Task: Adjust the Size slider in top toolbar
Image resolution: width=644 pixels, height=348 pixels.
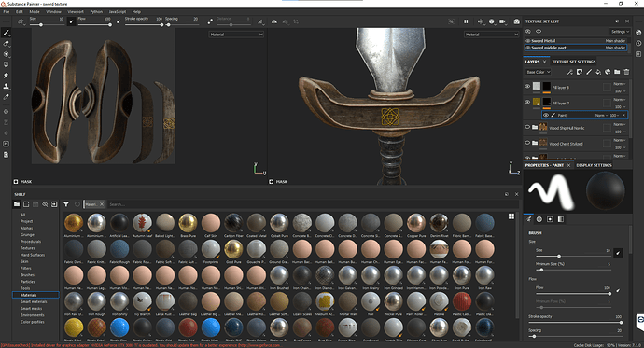Action: pos(47,25)
